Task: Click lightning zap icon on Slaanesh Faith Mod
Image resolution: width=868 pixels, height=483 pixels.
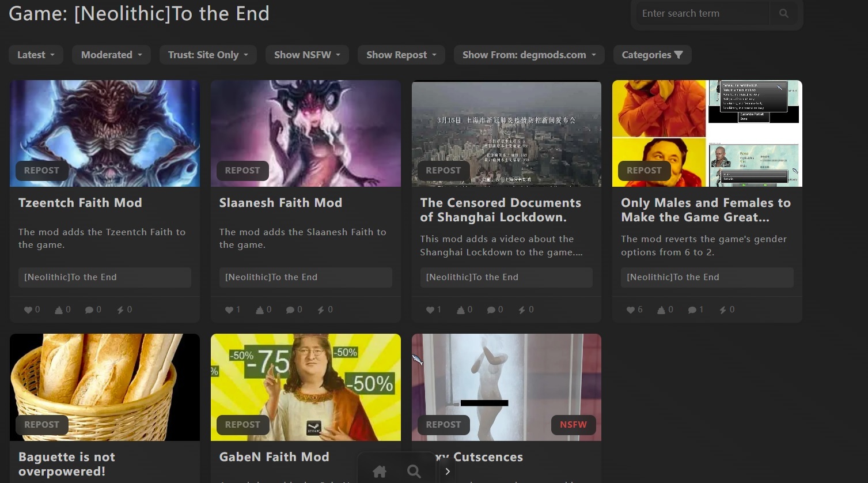Action: point(321,310)
